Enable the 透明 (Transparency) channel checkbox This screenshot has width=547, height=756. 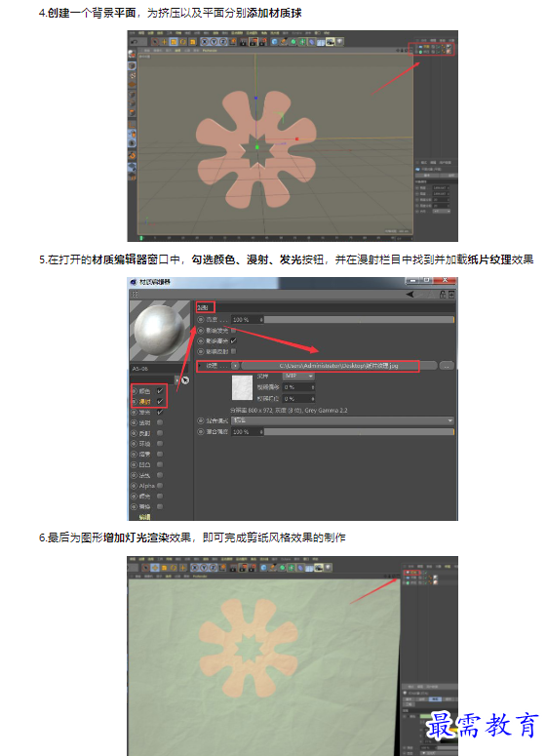coord(160,422)
